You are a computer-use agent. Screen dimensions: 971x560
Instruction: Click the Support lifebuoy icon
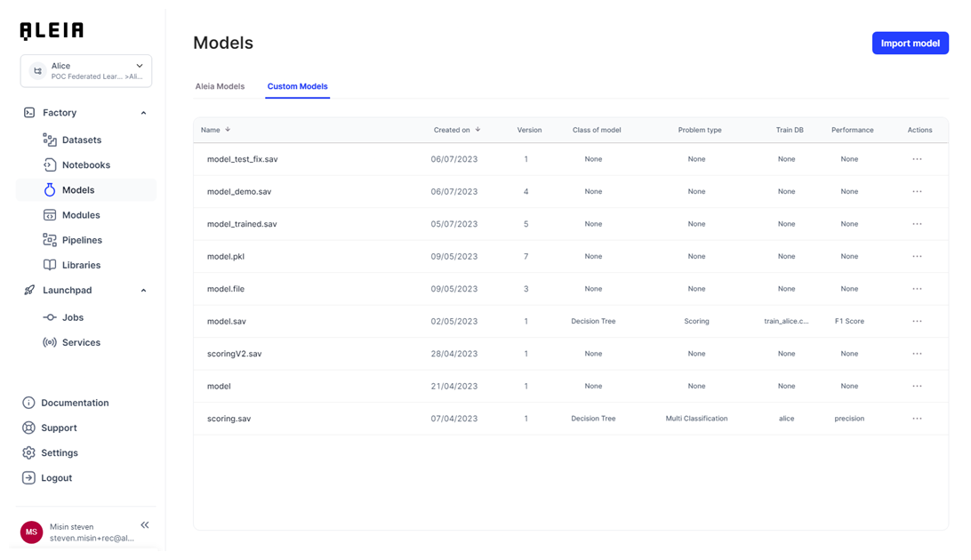click(x=28, y=428)
